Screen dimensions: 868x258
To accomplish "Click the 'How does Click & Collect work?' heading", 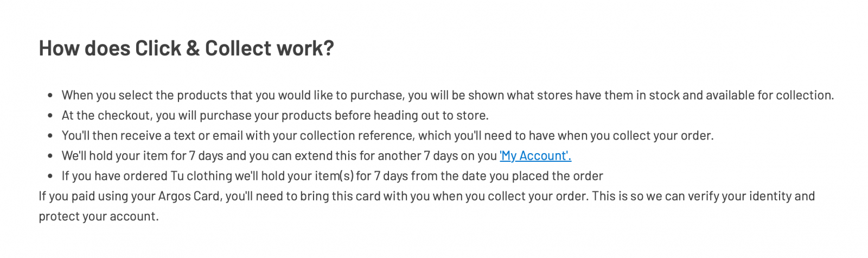I will tap(186, 48).
